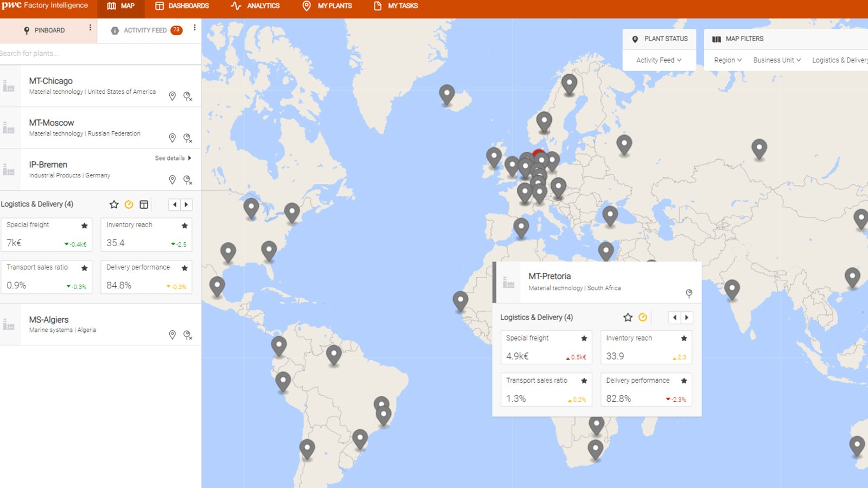Viewport: 868px width, 488px height.
Task: Click the pin icon in the MT-Pretoria card header
Action: tap(689, 293)
